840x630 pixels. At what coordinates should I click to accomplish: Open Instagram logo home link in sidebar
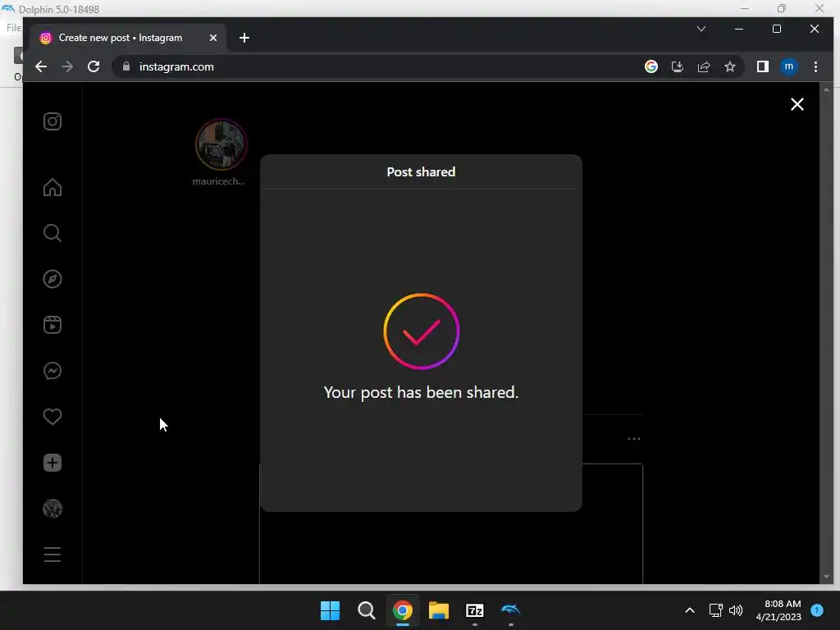52,121
